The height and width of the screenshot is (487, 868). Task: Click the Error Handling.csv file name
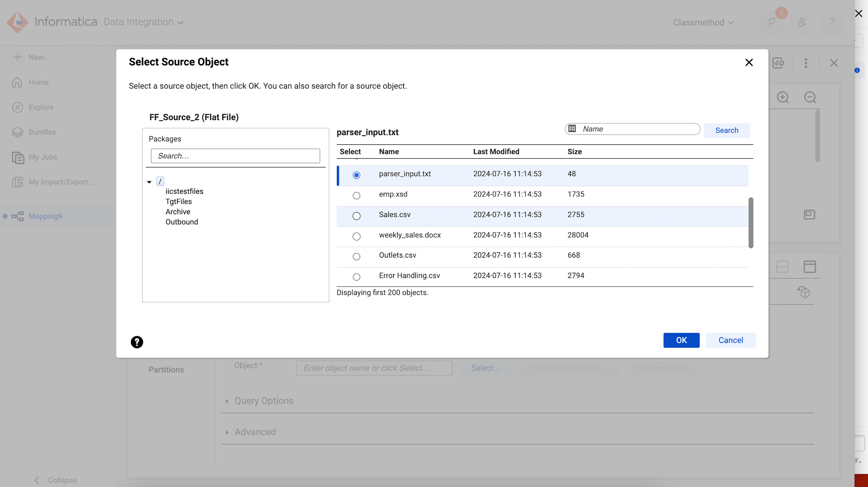[409, 276]
